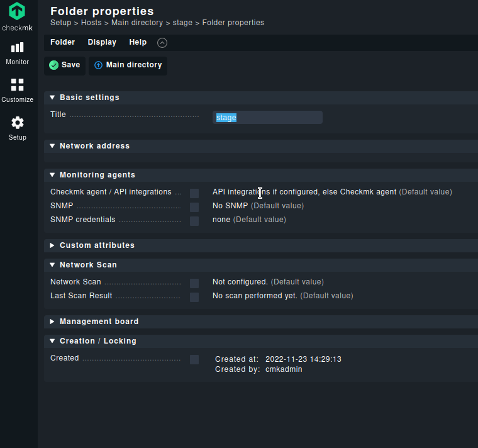Tick the Created attribute checkbox

pos(194,359)
